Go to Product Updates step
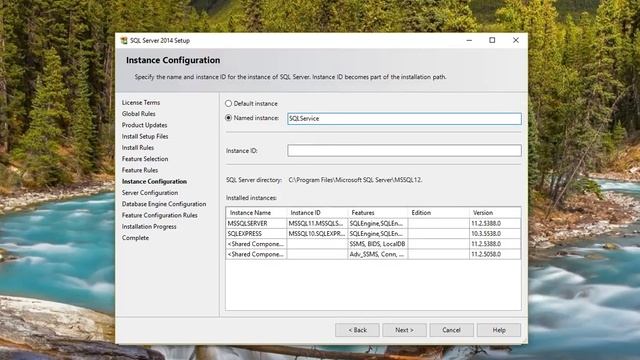This screenshot has width=640, height=360. [144, 125]
